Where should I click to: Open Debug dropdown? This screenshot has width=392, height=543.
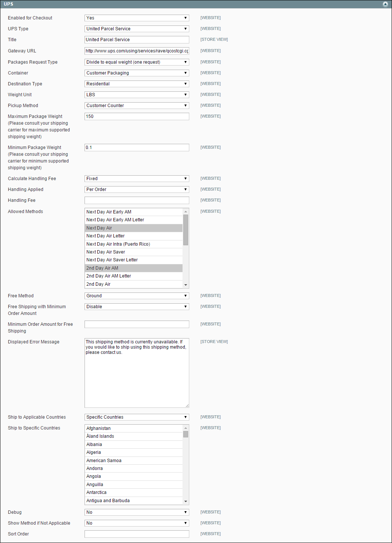click(137, 512)
